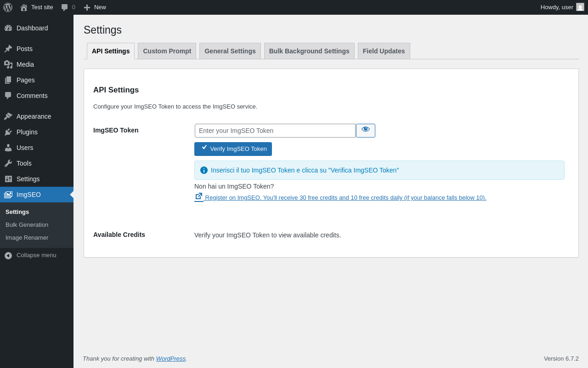
Task: Click the Media library icon
Action: point(8,64)
